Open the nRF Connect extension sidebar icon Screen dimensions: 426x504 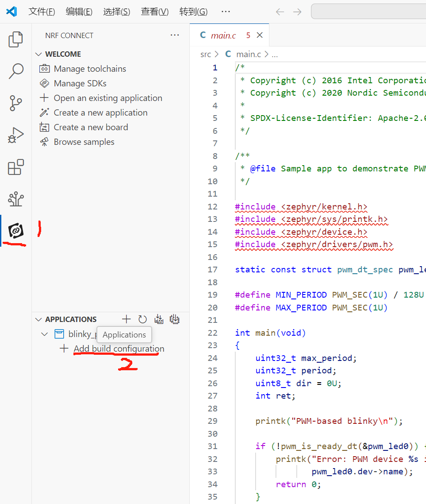click(x=15, y=230)
